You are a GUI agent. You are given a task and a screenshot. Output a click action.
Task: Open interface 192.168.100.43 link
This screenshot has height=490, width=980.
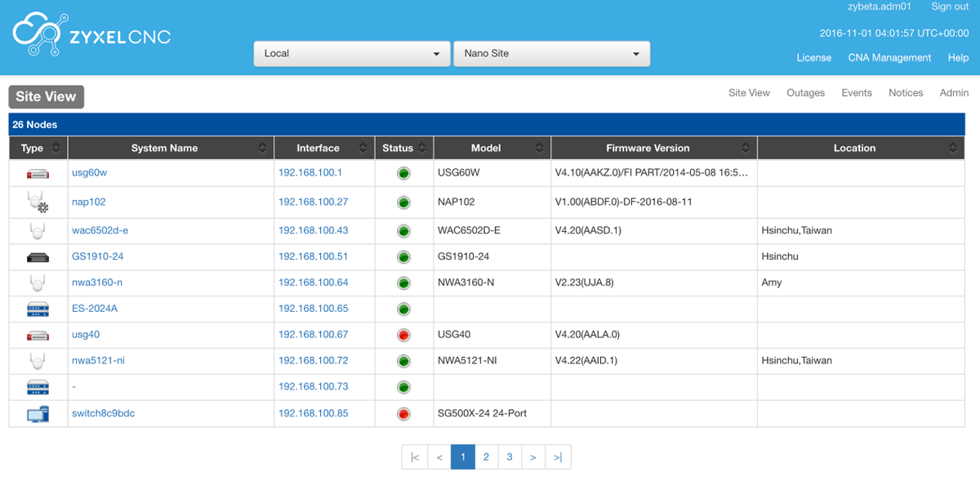pyautogui.click(x=314, y=230)
